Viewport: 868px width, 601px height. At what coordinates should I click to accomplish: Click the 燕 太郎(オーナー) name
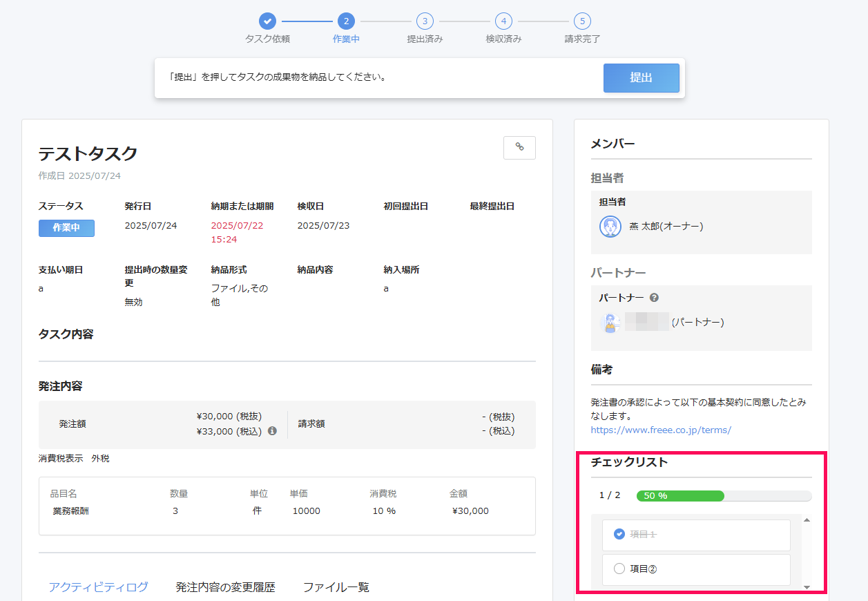tap(666, 226)
